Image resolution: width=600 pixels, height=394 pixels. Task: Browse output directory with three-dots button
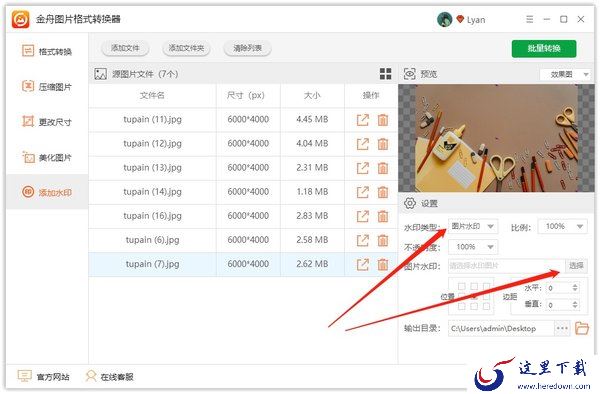point(562,328)
